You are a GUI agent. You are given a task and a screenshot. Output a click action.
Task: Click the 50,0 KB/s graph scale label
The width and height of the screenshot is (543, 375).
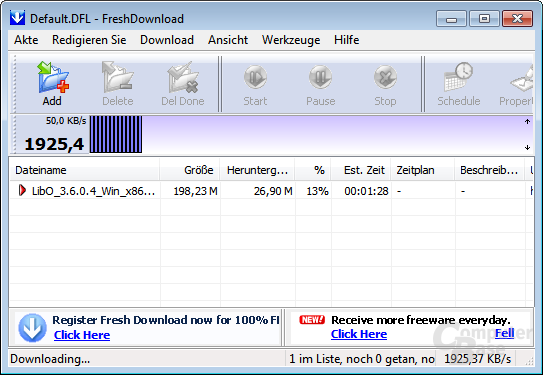click(66, 121)
